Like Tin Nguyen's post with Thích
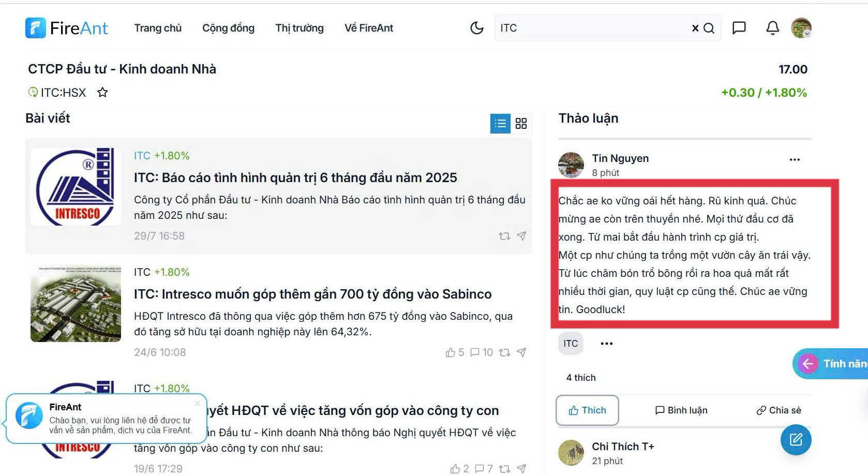 click(x=587, y=410)
